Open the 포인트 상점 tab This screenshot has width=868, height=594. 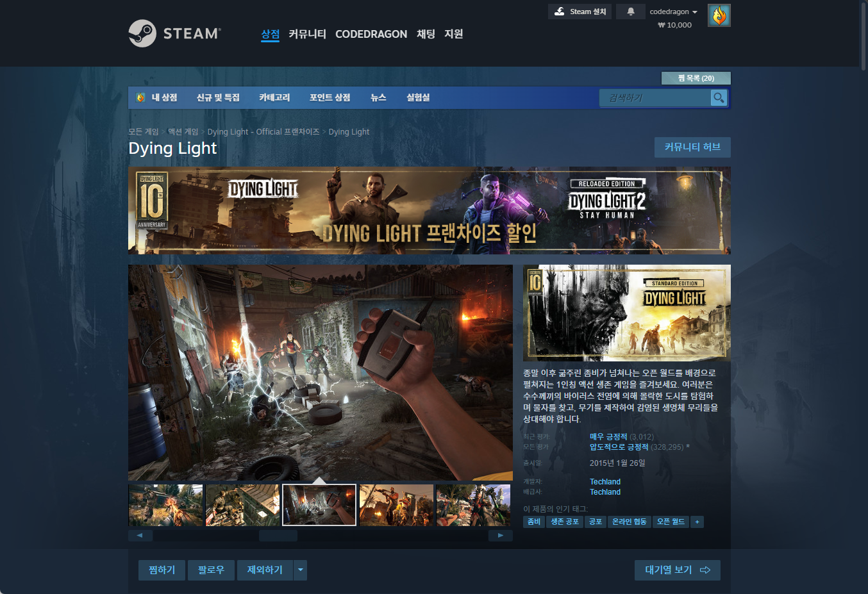(x=330, y=97)
